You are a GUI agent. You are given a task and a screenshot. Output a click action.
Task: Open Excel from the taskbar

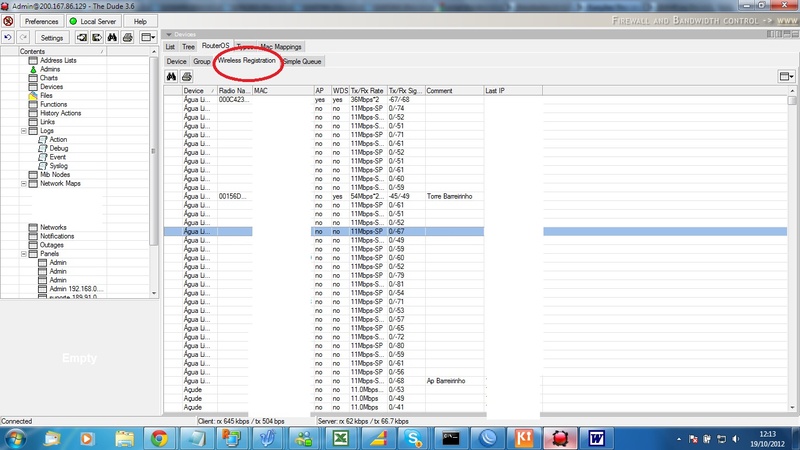[340, 438]
